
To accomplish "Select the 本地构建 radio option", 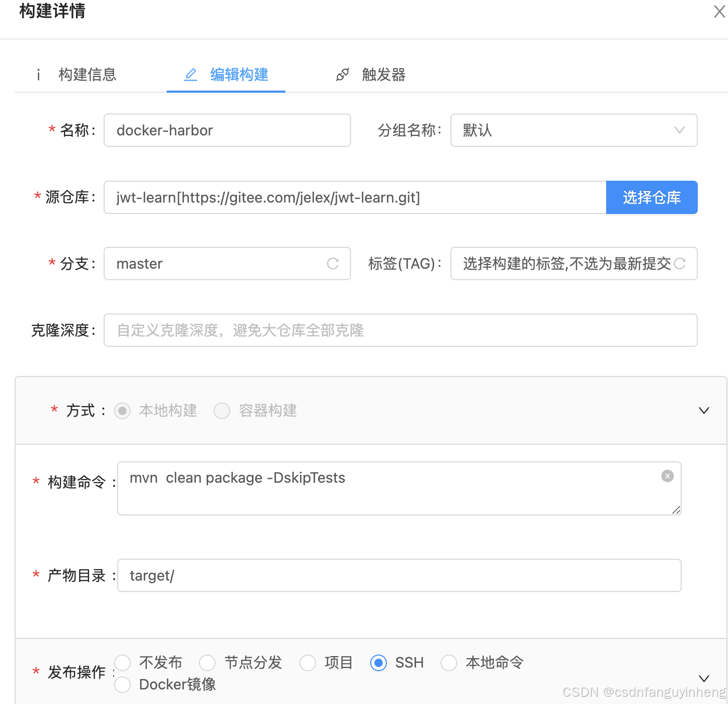I will pyautogui.click(x=122, y=411).
